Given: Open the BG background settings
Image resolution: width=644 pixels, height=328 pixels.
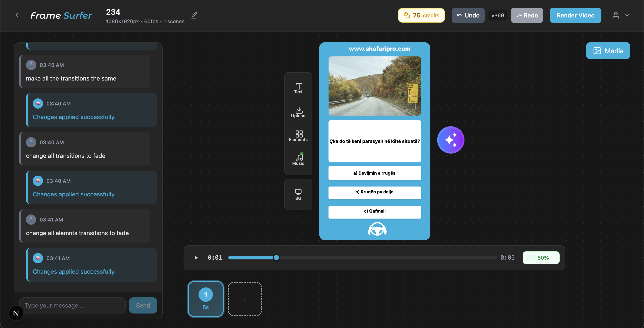Looking at the screenshot, I should [x=298, y=194].
